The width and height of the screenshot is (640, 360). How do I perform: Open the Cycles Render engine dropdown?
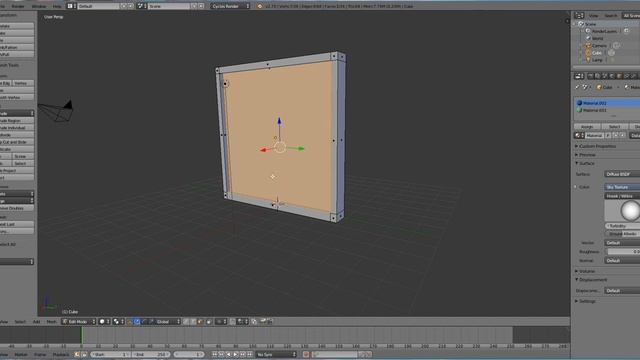click(231, 6)
